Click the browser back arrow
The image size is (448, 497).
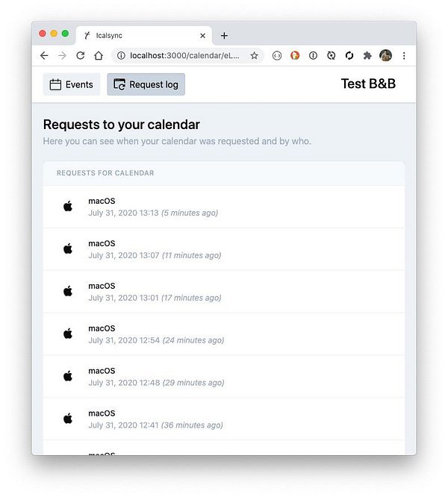click(x=44, y=55)
